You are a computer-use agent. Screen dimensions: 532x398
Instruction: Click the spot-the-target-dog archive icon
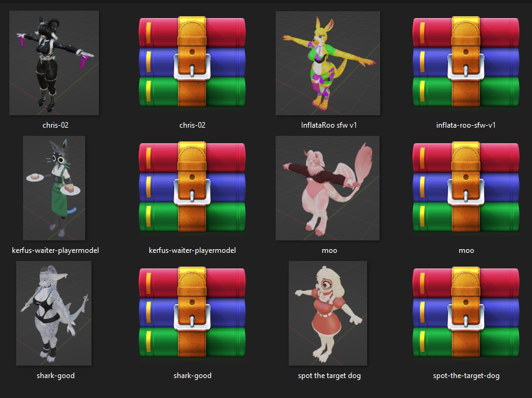pyautogui.click(x=465, y=313)
